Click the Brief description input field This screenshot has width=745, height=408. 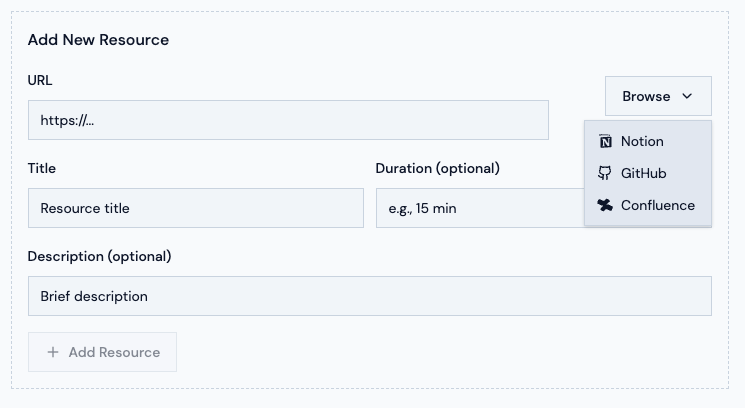(369, 296)
